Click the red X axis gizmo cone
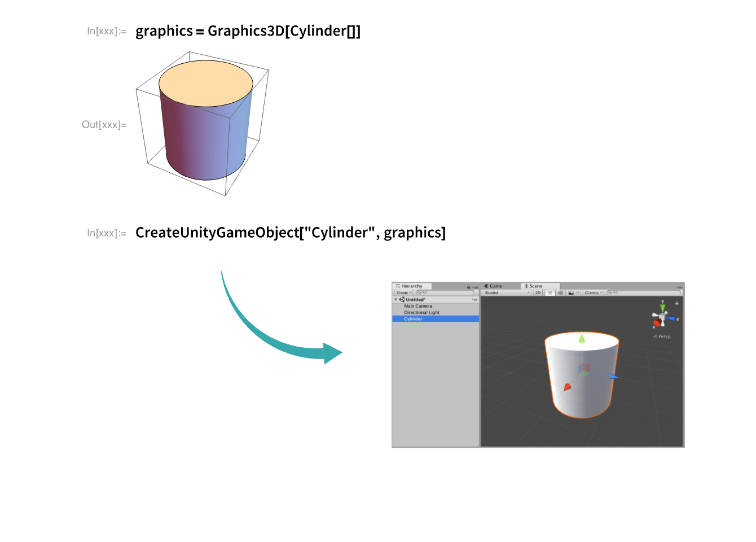 656,323
